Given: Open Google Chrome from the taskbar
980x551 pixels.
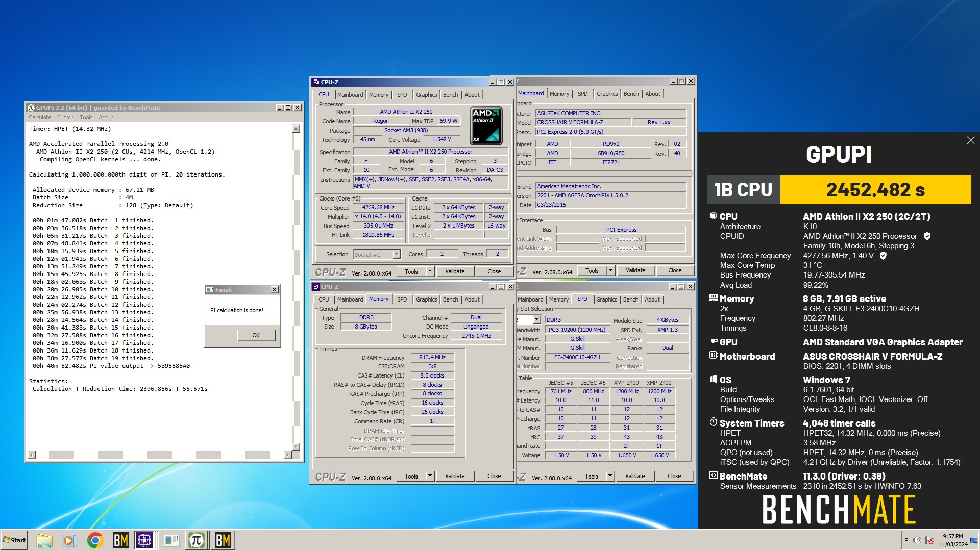Looking at the screenshot, I should pos(95,540).
